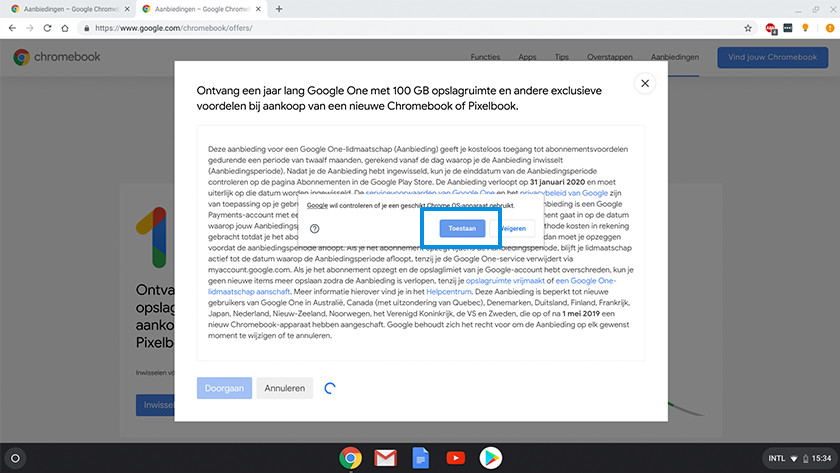The height and width of the screenshot is (473, 840).
Task: Open the Overstappen menu item
Action: click(x=610, y=57)
